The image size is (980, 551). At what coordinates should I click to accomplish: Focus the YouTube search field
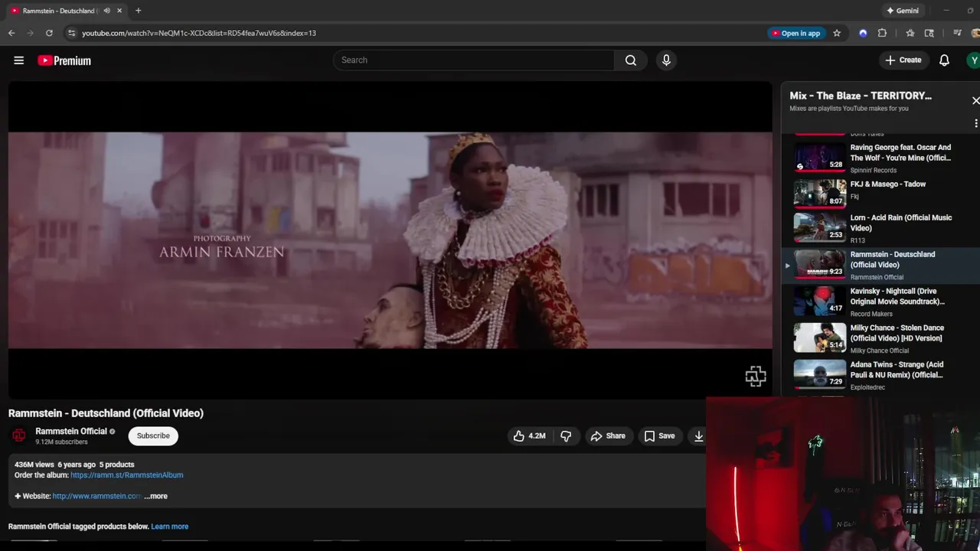click(473, 60)
